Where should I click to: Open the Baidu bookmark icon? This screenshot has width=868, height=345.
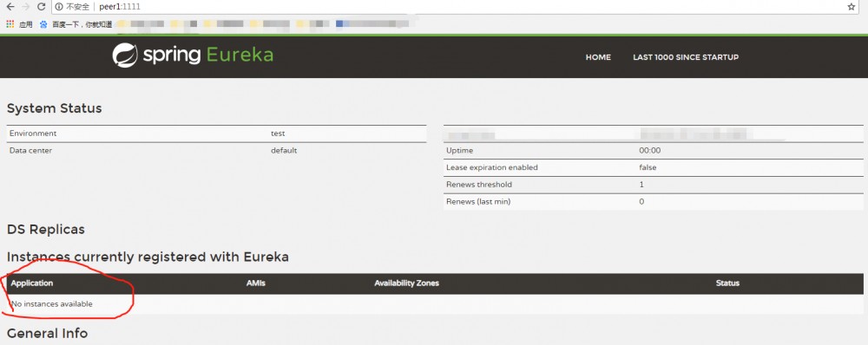coord(43,23)
